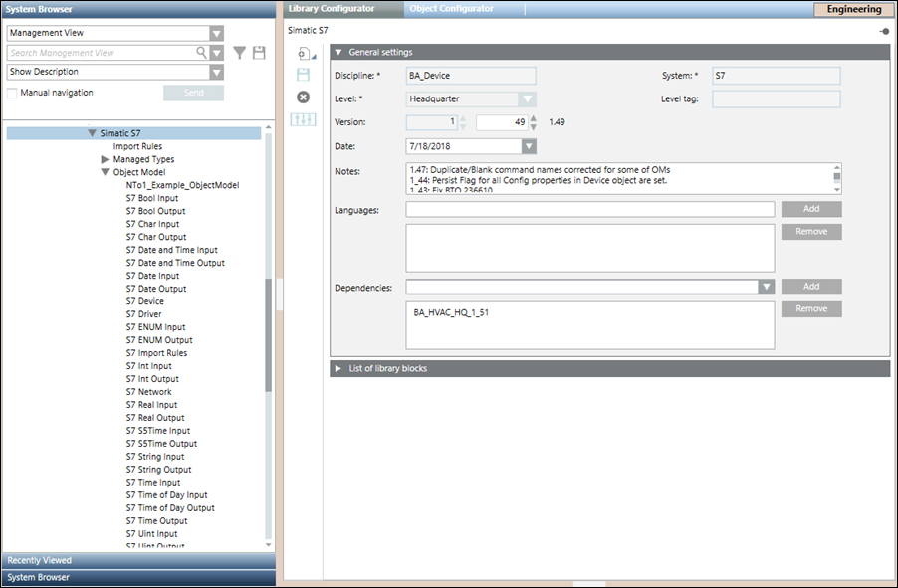Open the sliders settings icon in toolbar
The image size is (898, 588).
tap(304, 119)
